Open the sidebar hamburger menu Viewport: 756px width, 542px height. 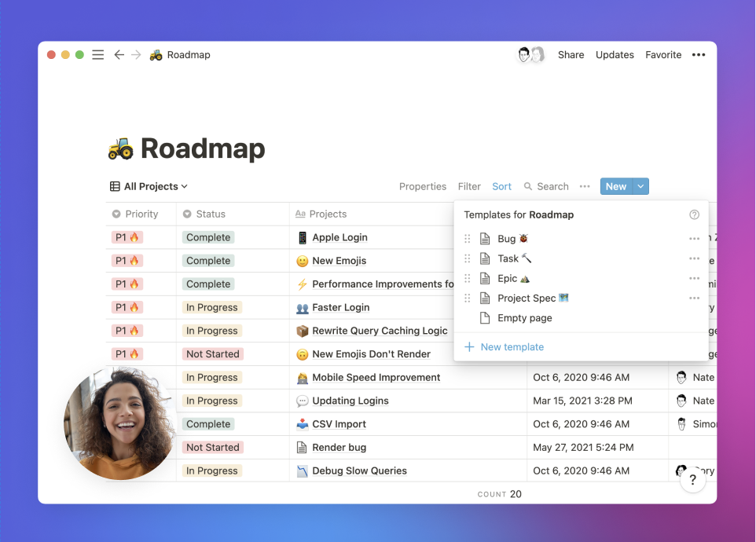(97, 55)
